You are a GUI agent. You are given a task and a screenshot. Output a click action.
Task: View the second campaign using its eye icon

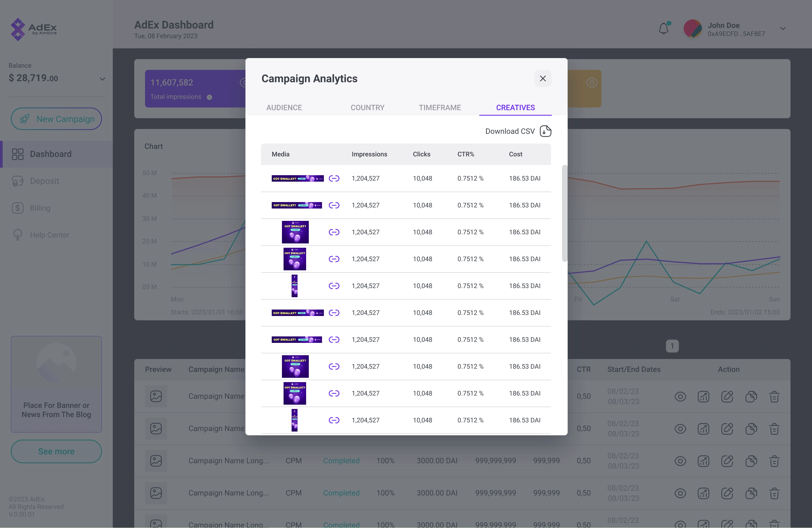[680, 429]
